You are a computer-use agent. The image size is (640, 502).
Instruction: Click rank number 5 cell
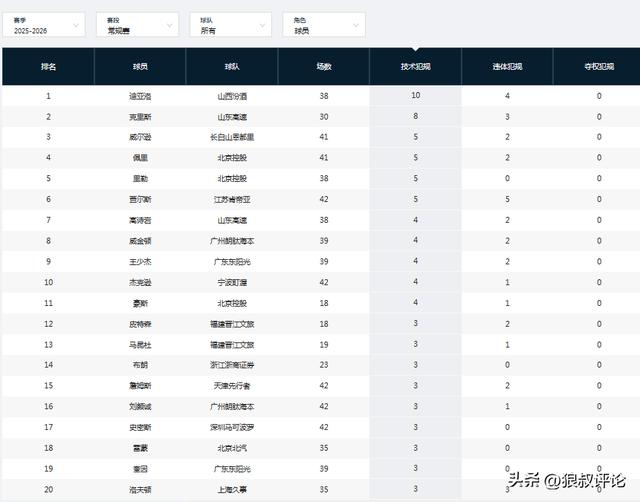(x=48, y=178)
